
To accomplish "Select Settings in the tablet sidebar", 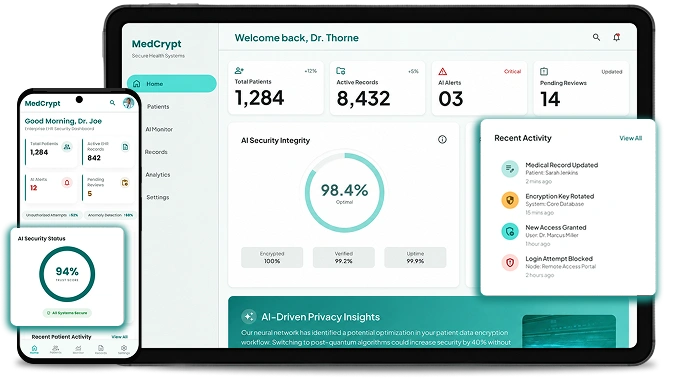I will pyautogui.click(x=157, y=197).
